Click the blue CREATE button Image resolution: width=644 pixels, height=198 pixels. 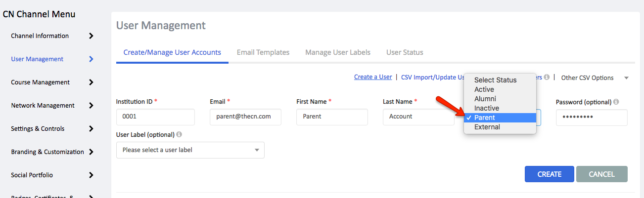(x=550, y=174)
